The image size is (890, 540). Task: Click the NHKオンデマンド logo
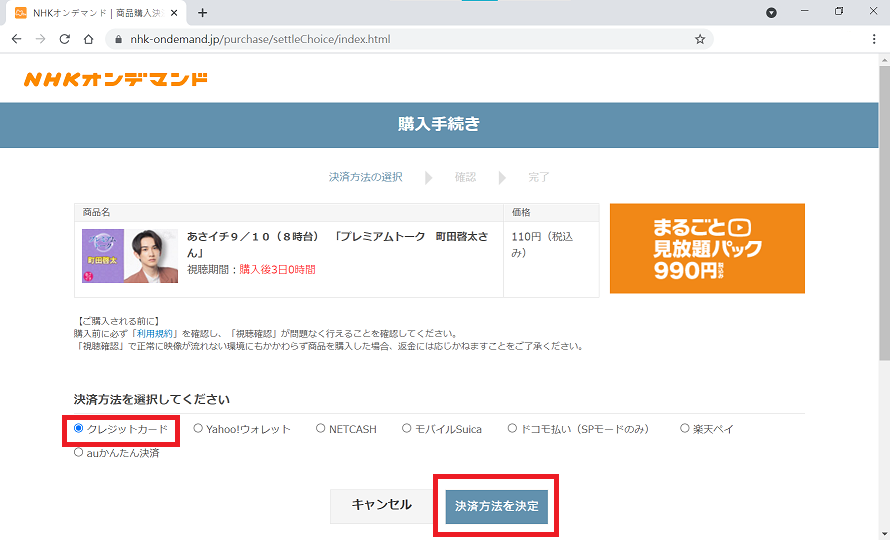pyautogui.click(x=116, y=79)
